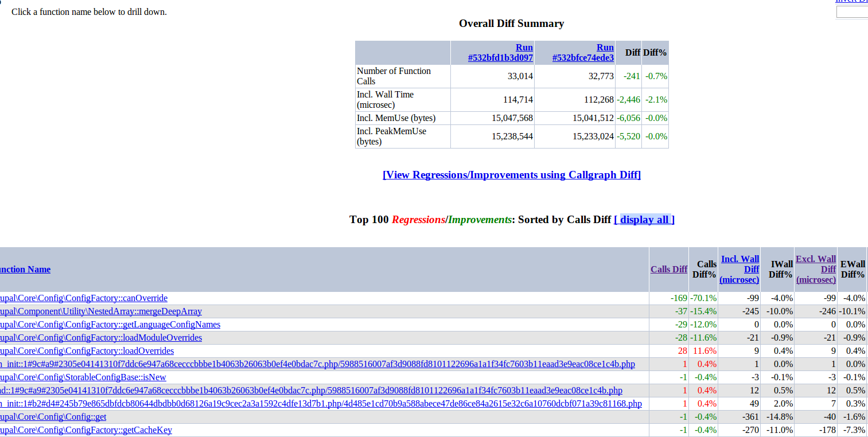Click the -14.8% IWall diff cell
This screenshot has height=437, width=868.
[x=780, y=417]
